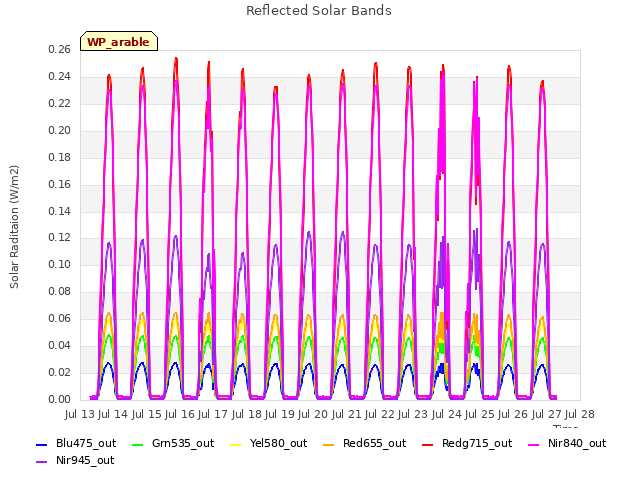Click the blue Blu475_out legend swatch

[42, 445]
